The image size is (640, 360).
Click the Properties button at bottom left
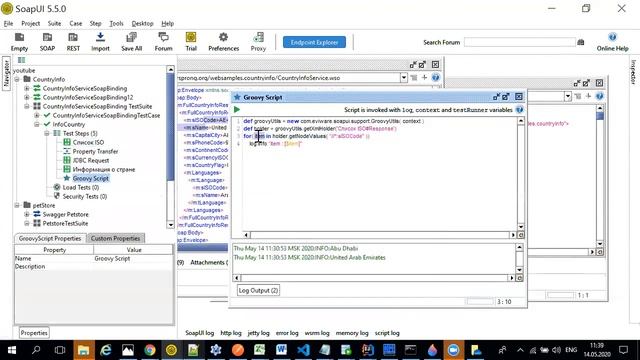pyautogui.click(x=34, y=333)
